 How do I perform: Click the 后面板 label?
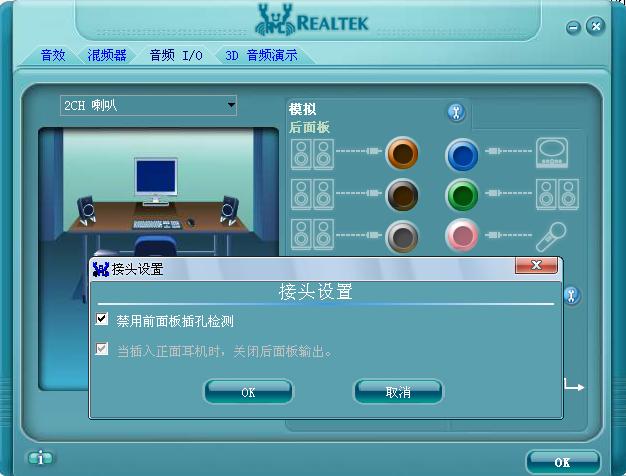[x=309, y=127]
